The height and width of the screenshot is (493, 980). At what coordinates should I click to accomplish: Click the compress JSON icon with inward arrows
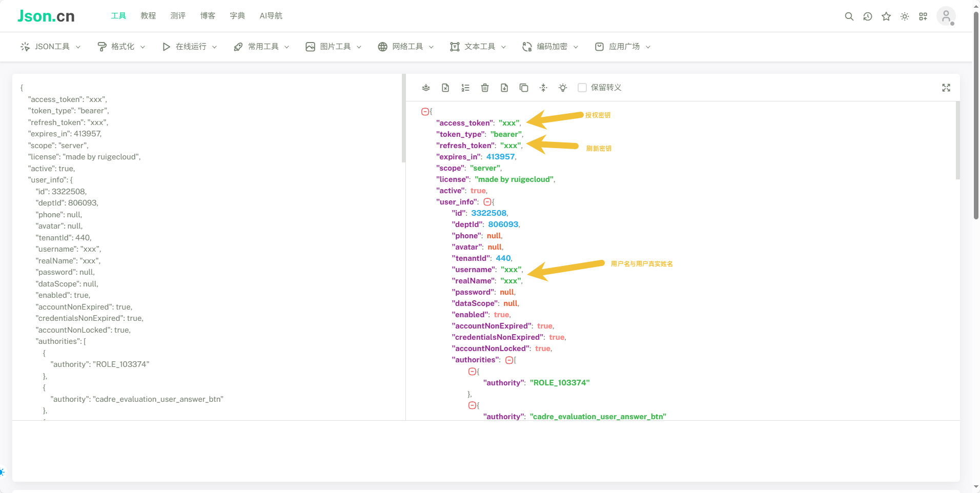(x=543, y=88)
